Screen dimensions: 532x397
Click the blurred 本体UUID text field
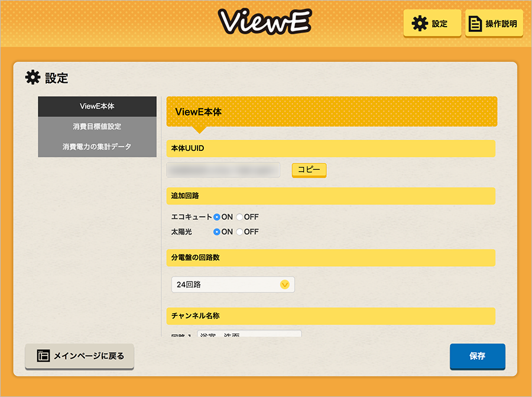coord(223,170)
